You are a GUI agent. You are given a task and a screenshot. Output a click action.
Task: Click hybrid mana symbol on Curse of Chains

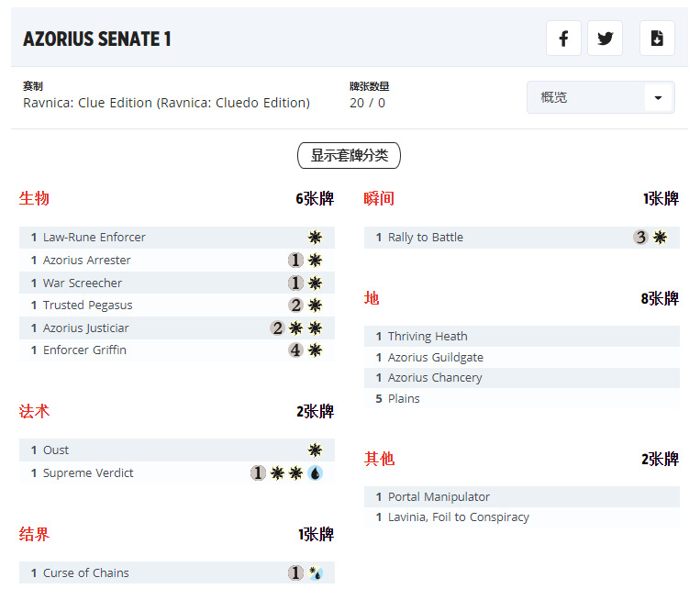[315, 573]
